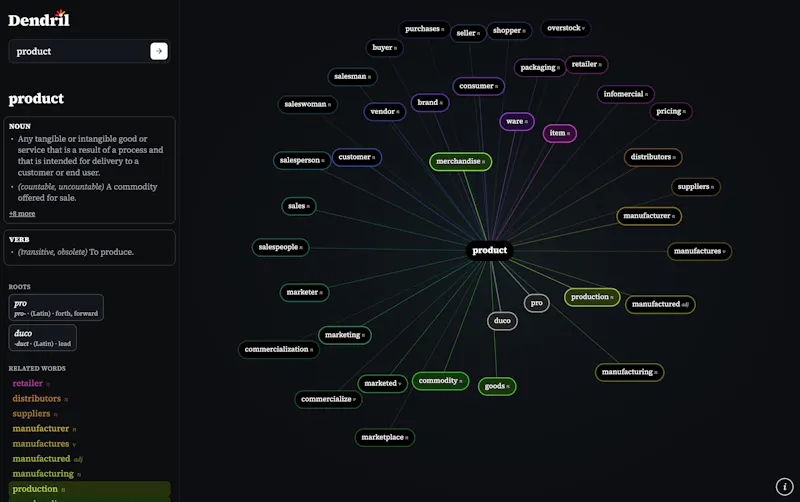800x502 pixels.
Task: Click the 'distributors' graph node
Action: 653,157
